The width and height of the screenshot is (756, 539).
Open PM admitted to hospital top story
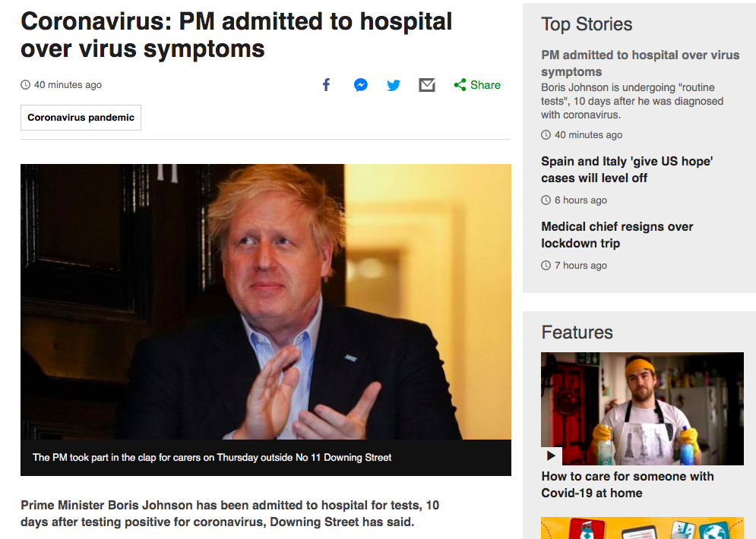pyautogui.click(x=640, y=63)
